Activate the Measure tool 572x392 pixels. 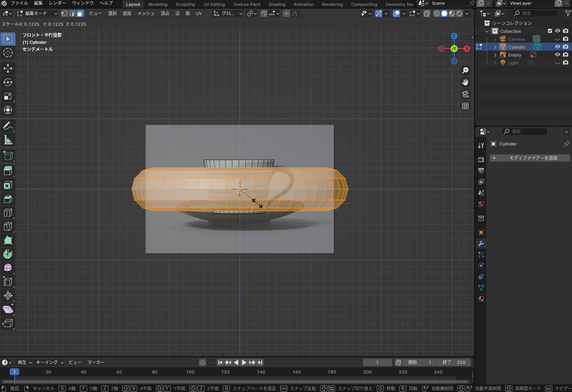pos(8,140)
